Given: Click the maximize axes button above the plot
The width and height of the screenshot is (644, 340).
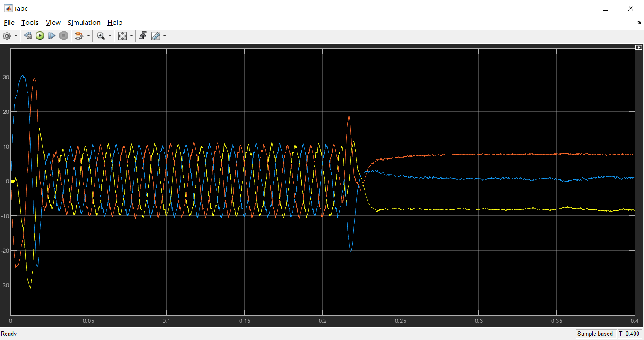Looking at the screenshot, I should 638,47.
